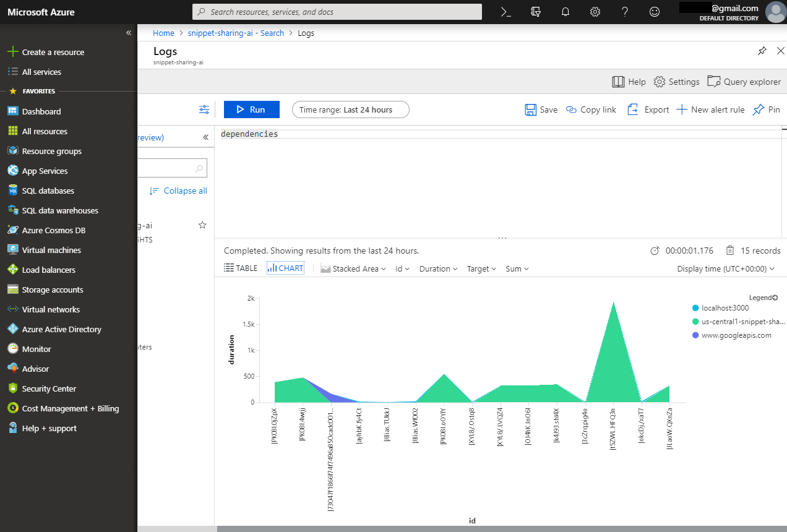787x532 pixels.
Task: Open Resource groups
Action: [x=51, y=151]
